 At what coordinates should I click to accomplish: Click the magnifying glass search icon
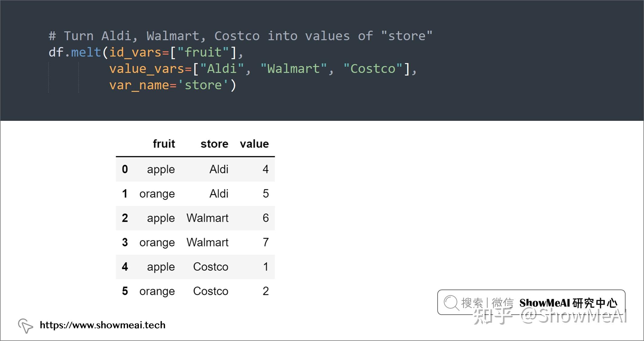tap(451, 303)
